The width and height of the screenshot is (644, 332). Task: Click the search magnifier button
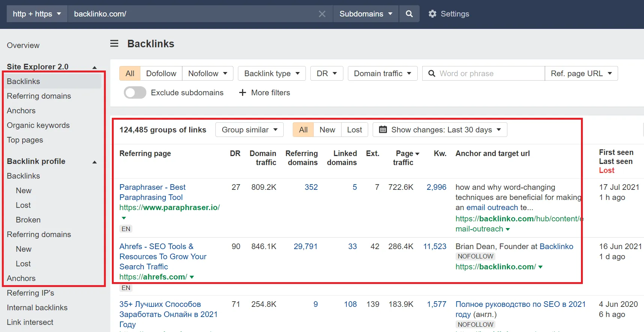coord(409,14)
